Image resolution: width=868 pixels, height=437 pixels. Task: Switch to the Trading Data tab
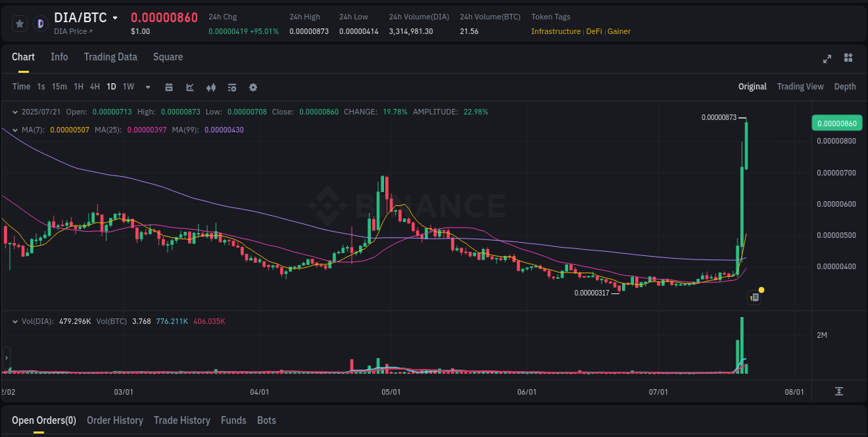click(x=110, y=57)
